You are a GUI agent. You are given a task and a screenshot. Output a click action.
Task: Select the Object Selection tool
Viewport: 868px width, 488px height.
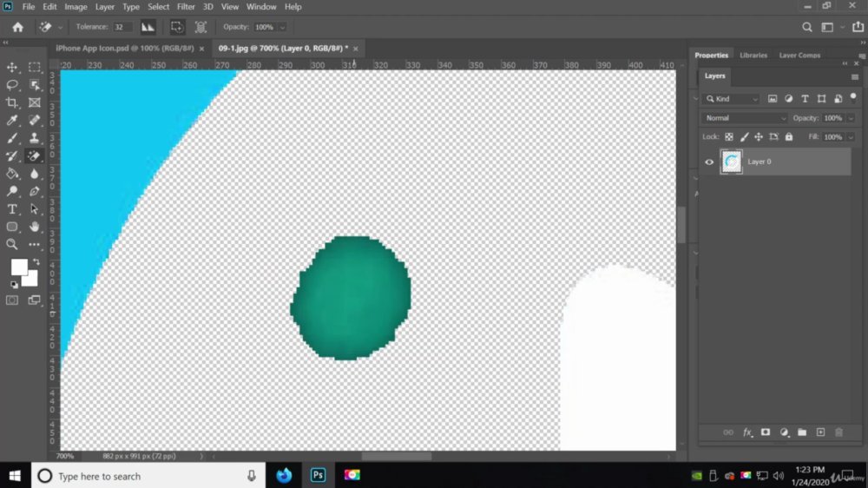(35, 85)
